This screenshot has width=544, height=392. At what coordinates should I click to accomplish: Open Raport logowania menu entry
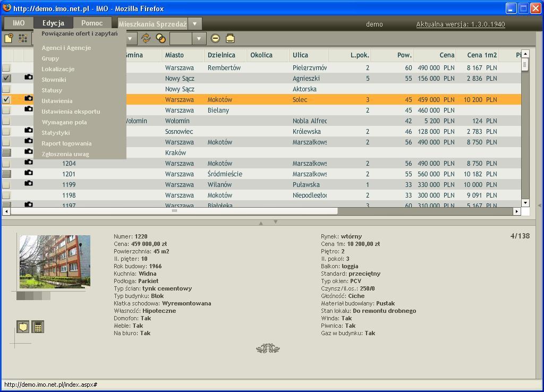[66, 143]
